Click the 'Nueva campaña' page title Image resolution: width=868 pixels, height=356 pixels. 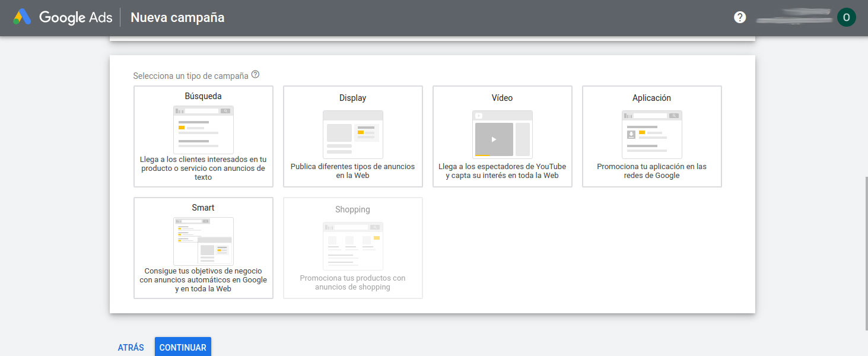pyautogui.click(x=177, y=17)
